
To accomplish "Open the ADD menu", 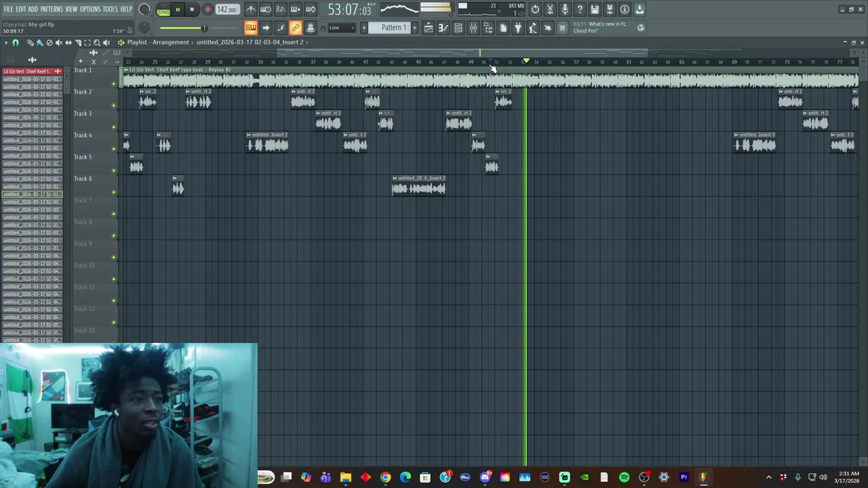I will (33, 9).
